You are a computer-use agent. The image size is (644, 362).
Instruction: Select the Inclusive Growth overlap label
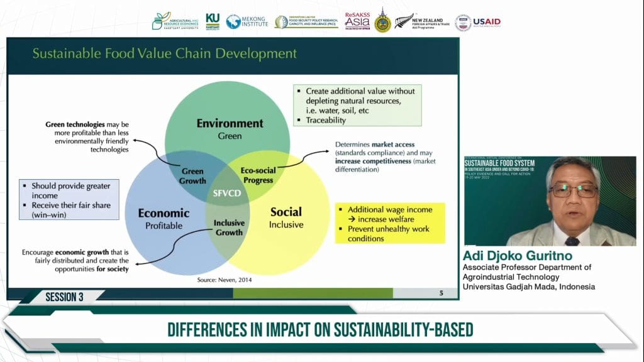[x=228, y=228]
